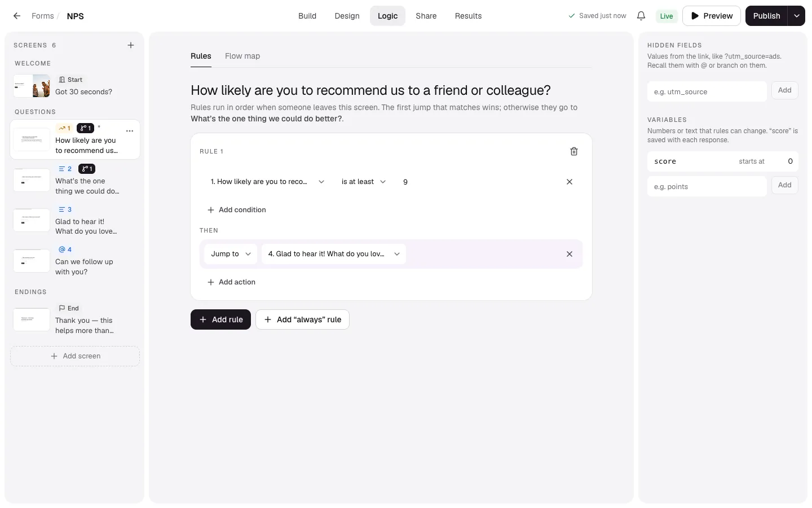Image resolution: width=812 pixels, height=508 pixels.
Task: Click the 'score' variable name
Action: click(x=665, y=161)
